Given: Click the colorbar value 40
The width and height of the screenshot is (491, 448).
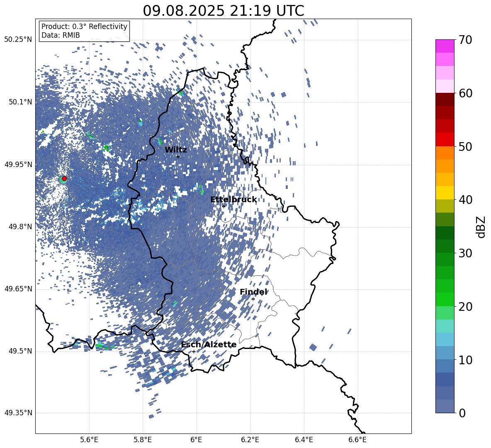Looking at the screenshot, I should click(x=465, y=200).
